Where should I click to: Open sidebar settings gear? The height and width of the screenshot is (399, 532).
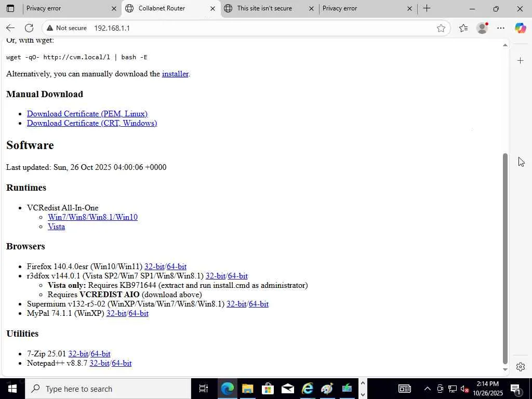click(x=521, y=367)
